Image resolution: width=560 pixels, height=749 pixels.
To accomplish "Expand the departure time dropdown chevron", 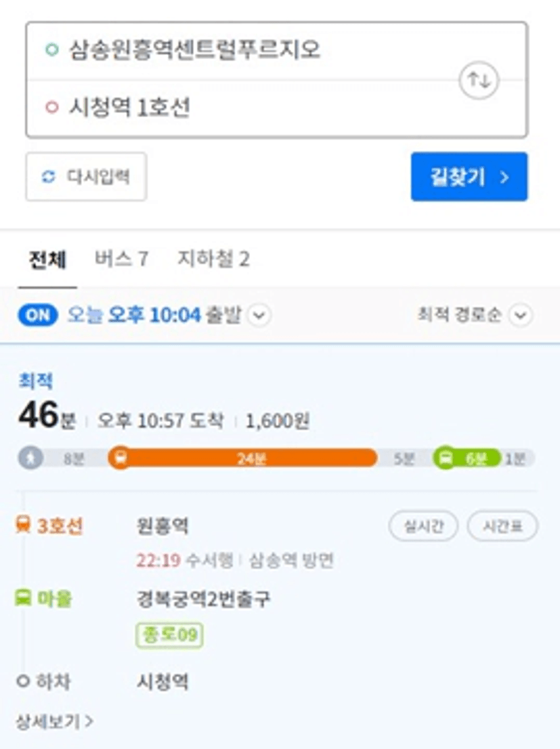I will tap(259, 316).
